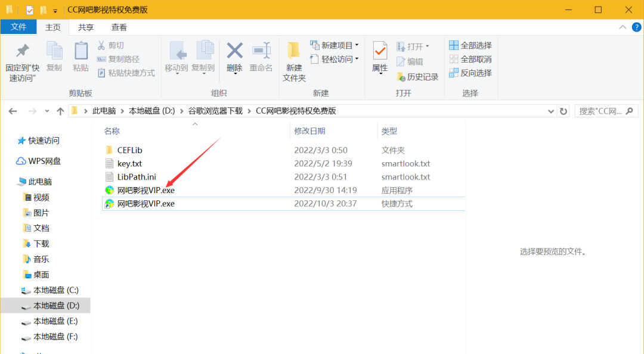Screen dimensions: 644x354
Task: Open the New item (新建项目) dropdown
Action: coord(335,45)
